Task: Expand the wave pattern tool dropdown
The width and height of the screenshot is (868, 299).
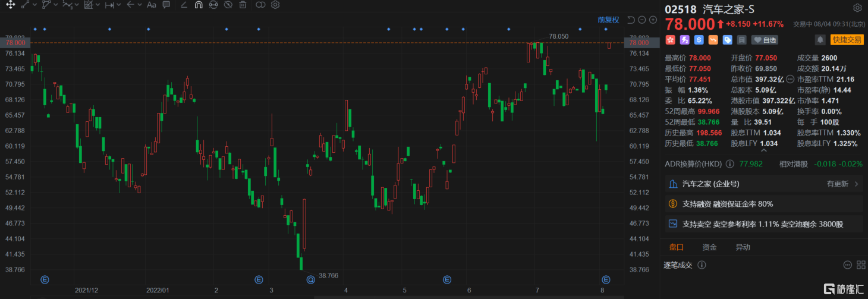Action: (77, 5)
